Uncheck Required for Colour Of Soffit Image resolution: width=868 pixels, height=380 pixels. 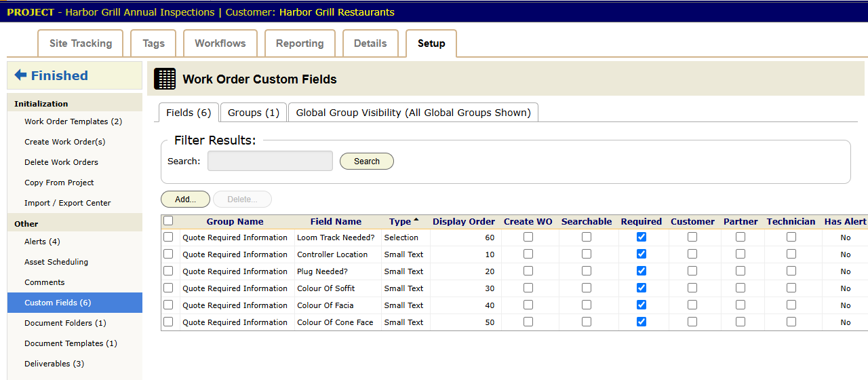tap(642, 288)
